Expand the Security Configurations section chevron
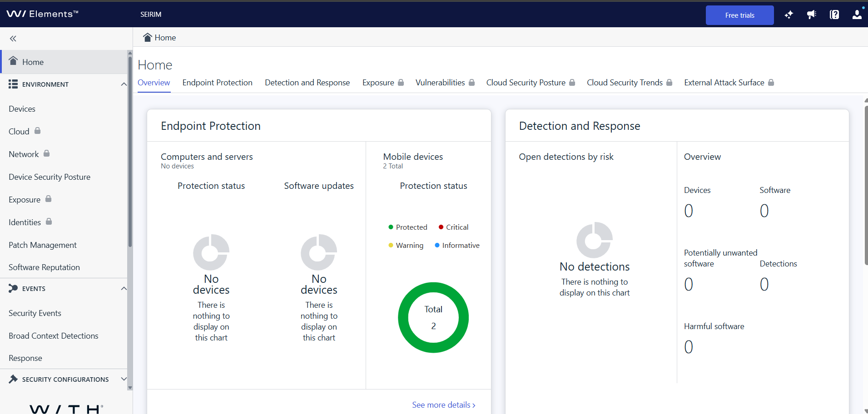Screen dimensions: 868x414 click(124, 379)
